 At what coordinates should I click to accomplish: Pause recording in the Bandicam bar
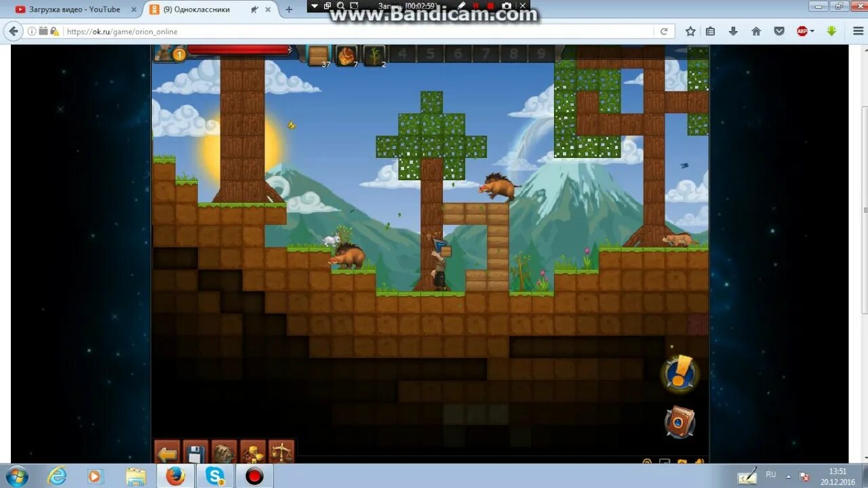click(476, 5)
